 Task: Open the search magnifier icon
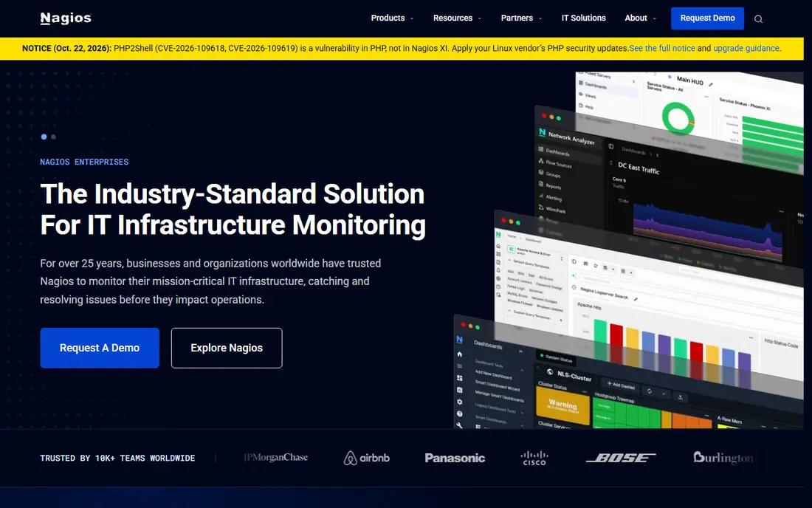coord(758,19)
